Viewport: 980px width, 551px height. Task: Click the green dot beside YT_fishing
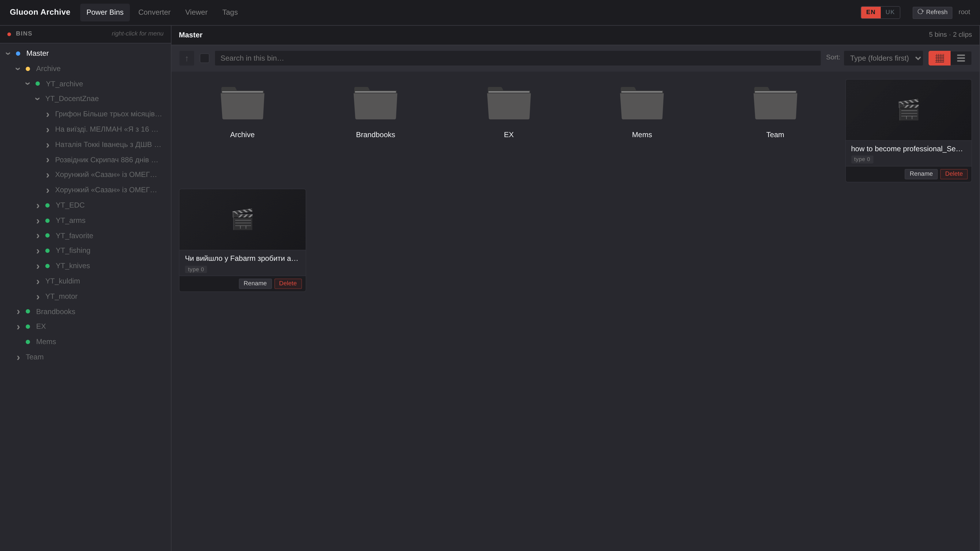click(x=47, y=251)
